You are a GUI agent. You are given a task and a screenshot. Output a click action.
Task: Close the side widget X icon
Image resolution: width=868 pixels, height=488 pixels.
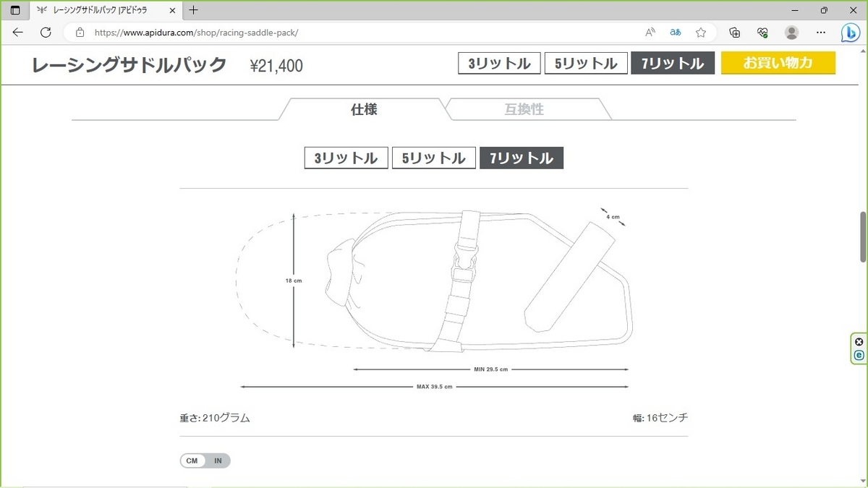click(859, 342)
